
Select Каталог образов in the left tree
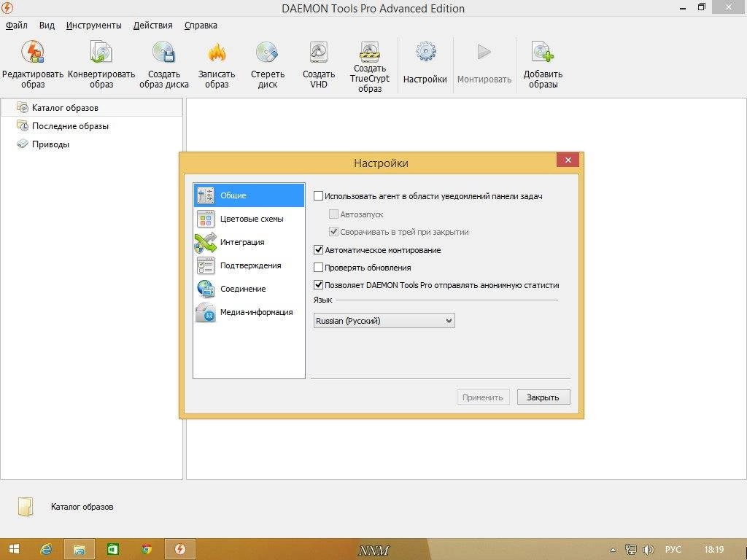(x=91, y=108)
